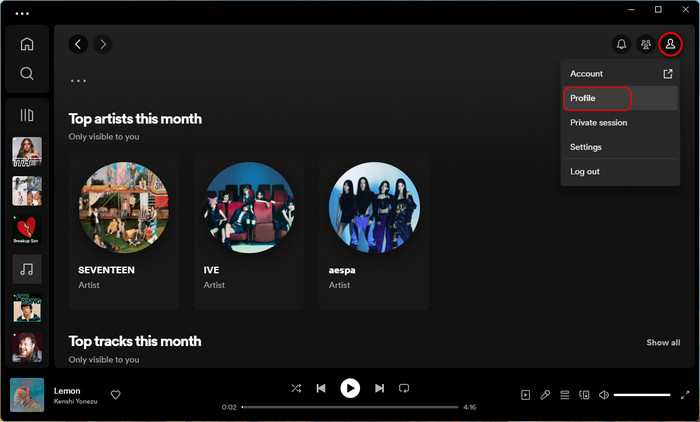Mute the volume speaker icon
Screen dimensions: 700x422
coord(604,395)
